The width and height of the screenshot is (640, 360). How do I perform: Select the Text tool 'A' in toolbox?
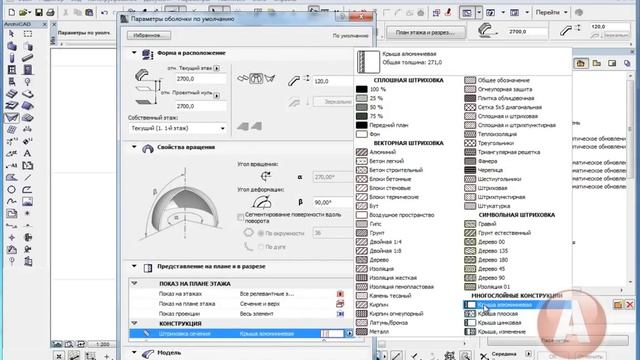click(x=27, y=153)
